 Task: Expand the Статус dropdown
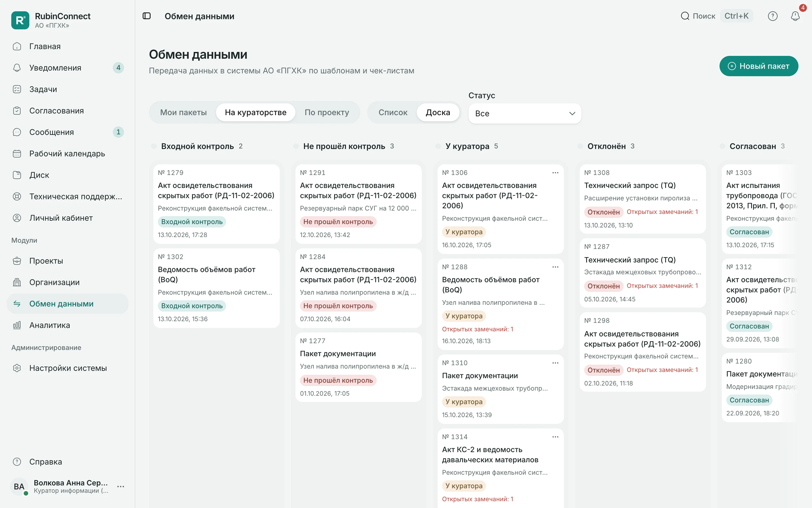524,113
